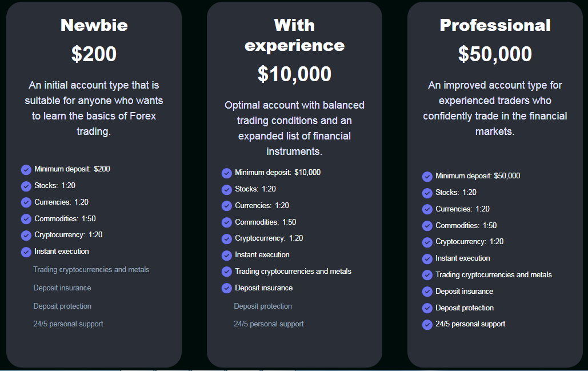Image resolution: width=588 pixels, height=371 pixels.
Task: Click greyed Trading cryptocurrencies and metals in Newbie
Action: 91,270
